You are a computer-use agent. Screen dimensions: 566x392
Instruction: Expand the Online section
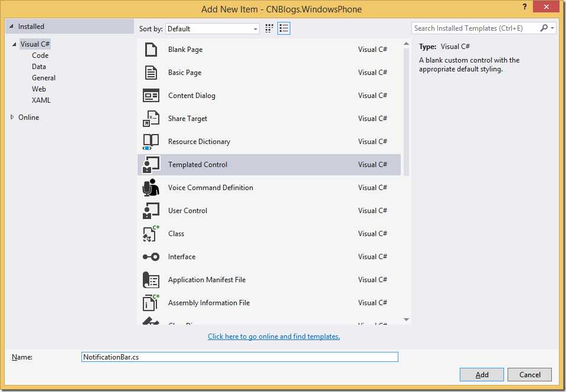(x=12, y=117)
